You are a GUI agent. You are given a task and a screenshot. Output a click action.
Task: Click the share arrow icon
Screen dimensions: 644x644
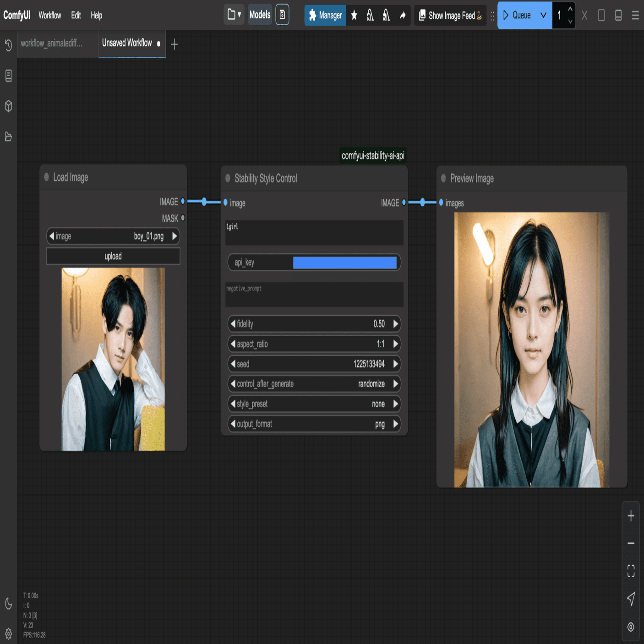click(x=403, y=16)
